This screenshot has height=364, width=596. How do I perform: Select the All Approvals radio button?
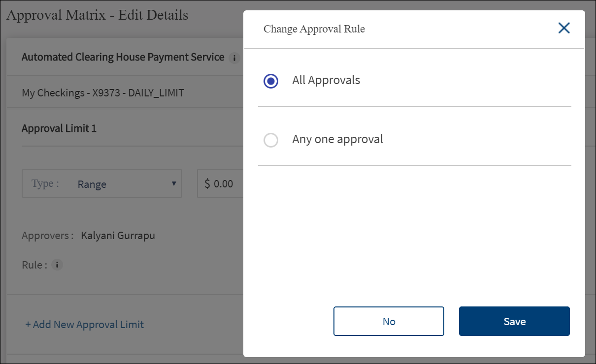(271, 81)
